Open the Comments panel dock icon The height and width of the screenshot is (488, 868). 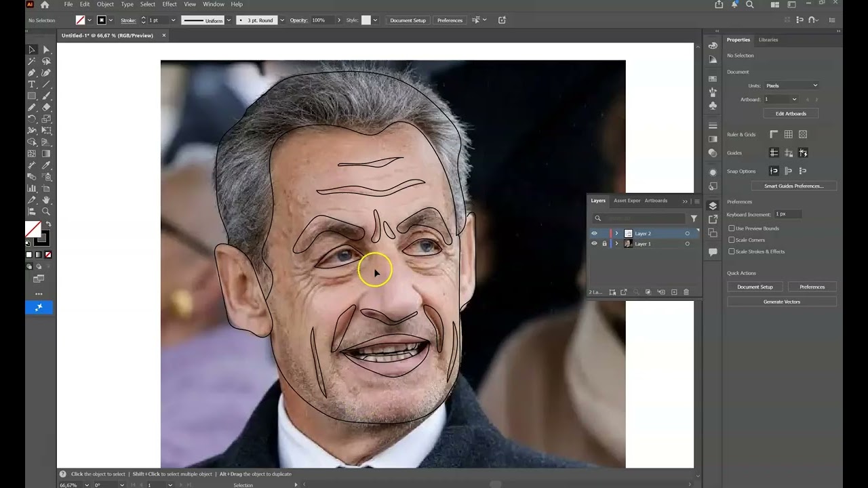click(x=713, y=252)
